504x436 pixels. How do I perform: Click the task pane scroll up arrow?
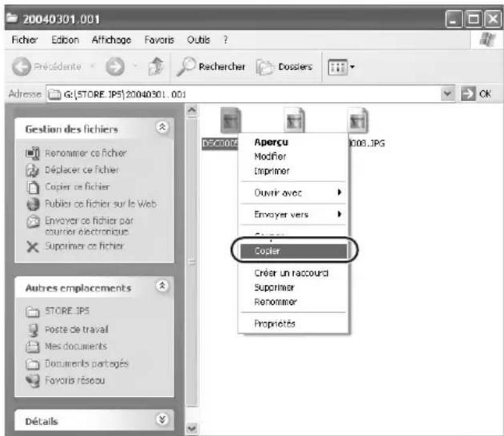pyautogui.click(x=192, y=110)
